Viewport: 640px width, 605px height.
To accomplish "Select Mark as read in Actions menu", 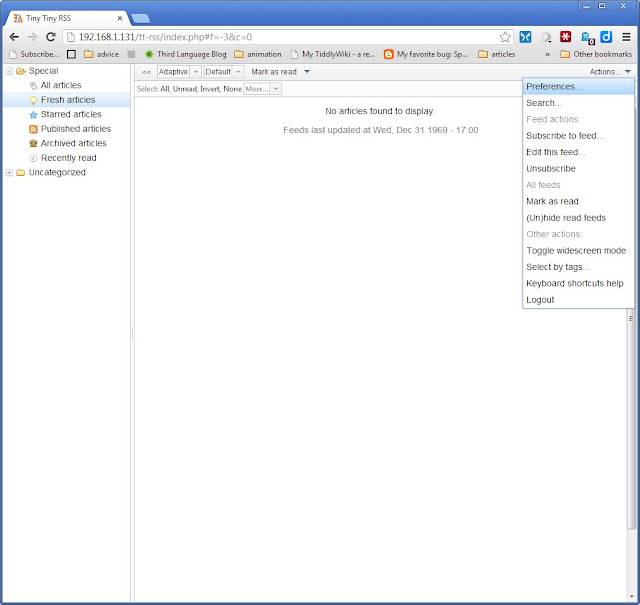I will coord(578,201).
